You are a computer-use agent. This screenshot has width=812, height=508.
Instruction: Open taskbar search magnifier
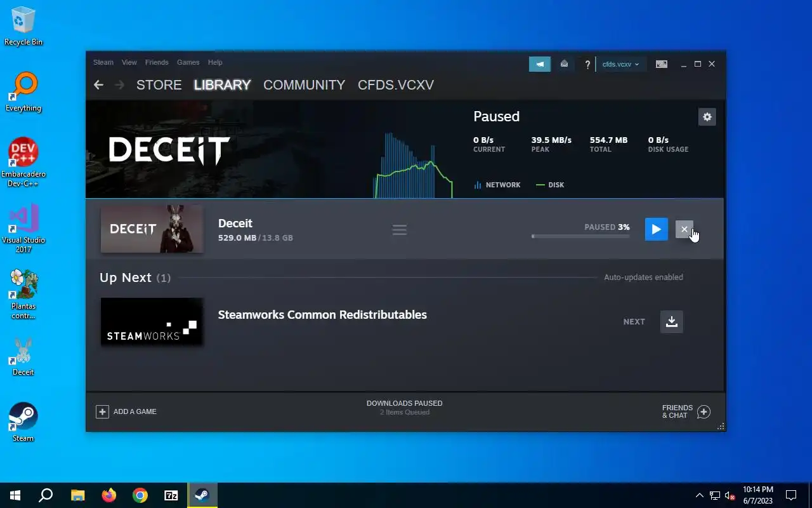pyautogui.click(x=46, y=495)
